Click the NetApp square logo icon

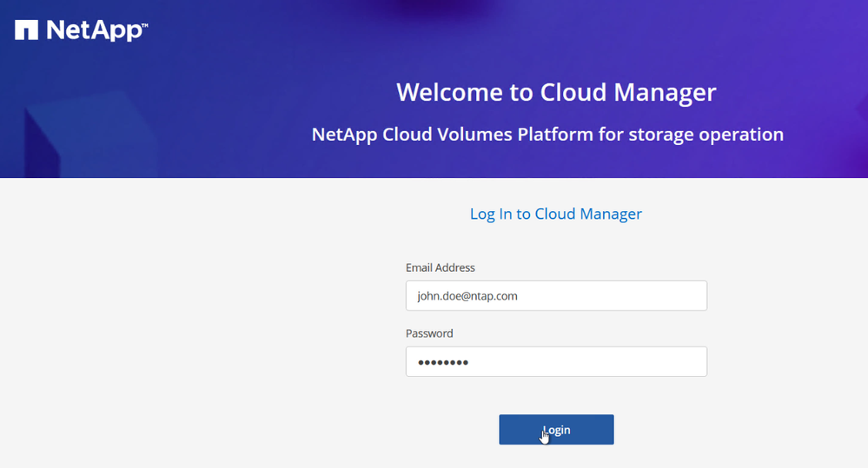(26, 30)
